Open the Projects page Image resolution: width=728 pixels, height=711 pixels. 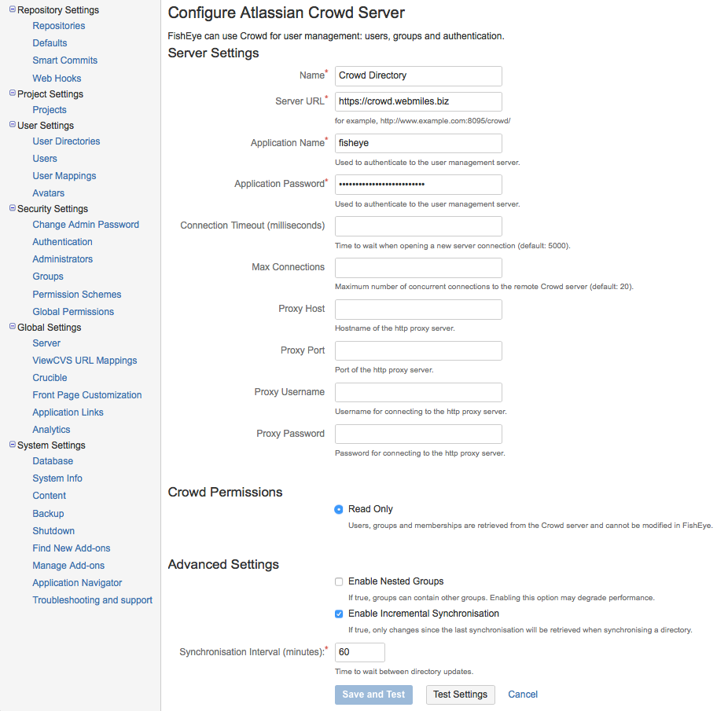coord(50,110)
